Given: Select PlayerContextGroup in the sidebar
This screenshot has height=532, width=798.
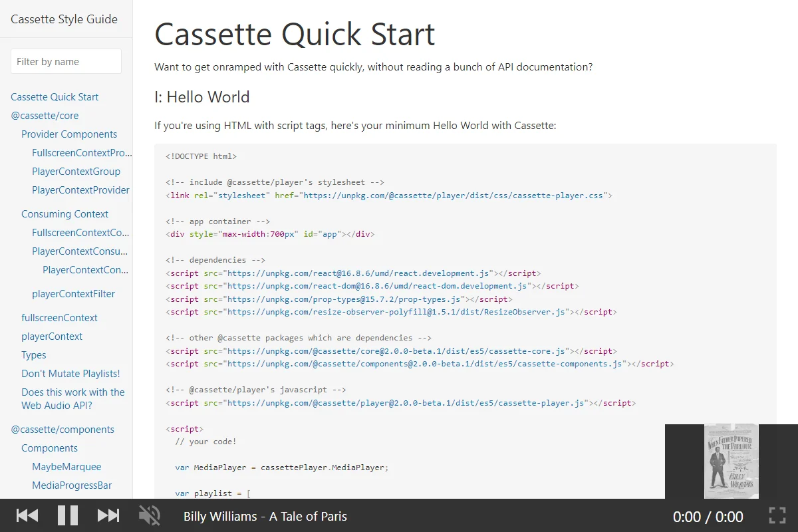Looking at the screenshot, I should pos(76,171).
